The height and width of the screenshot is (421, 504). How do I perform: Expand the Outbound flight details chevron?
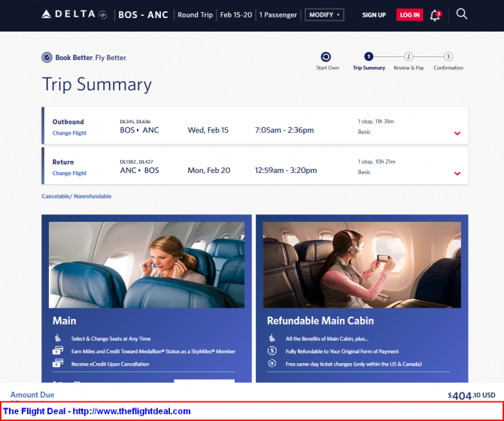point(457,133)
